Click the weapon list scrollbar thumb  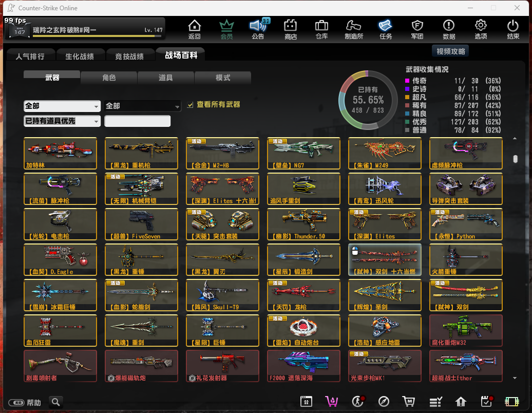(x=515, y=159)
